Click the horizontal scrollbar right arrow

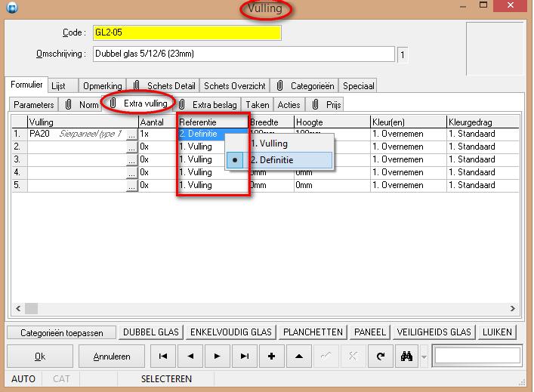(x=513, y=309)
